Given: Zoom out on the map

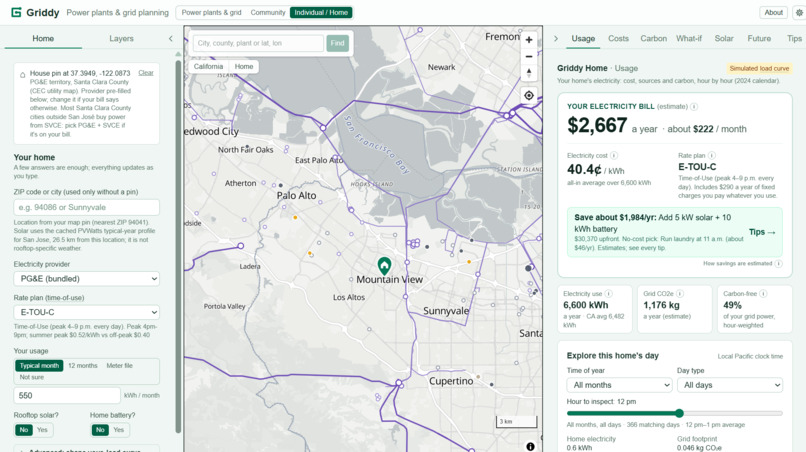Looking at the screenshot, I should tap(528, 57).
